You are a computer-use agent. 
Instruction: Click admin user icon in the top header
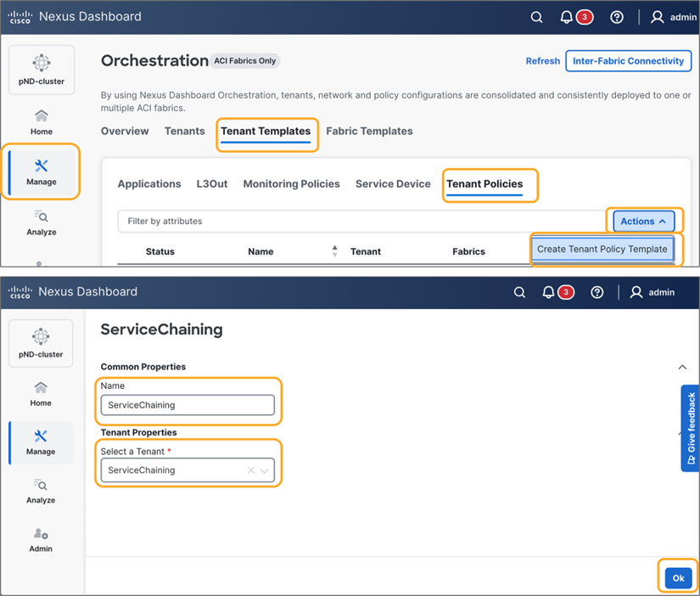[x=657, y=18]
